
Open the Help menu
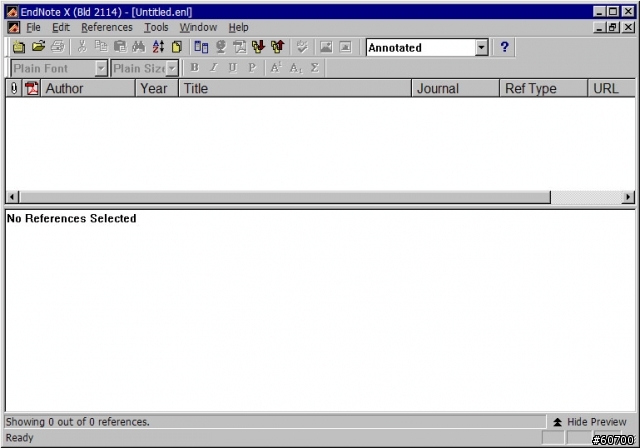click(x=238, y=27)
